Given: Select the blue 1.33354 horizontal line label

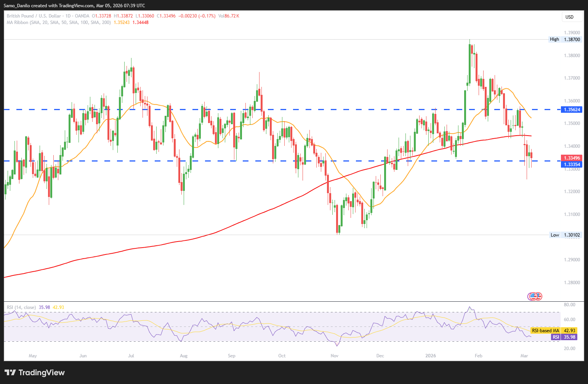Looking at the screenshot, I should pyautogui.click(x=572, y=165).
